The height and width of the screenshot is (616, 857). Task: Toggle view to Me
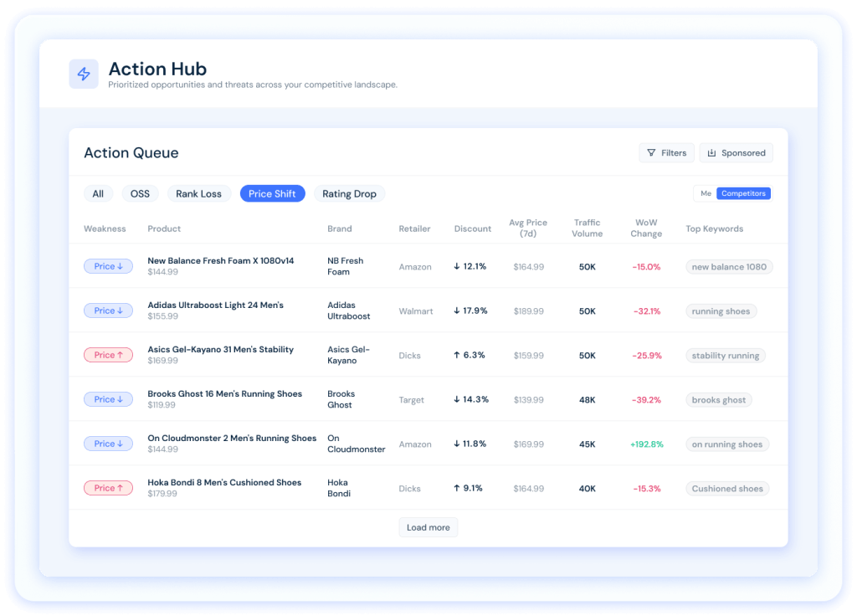(706, 193)
